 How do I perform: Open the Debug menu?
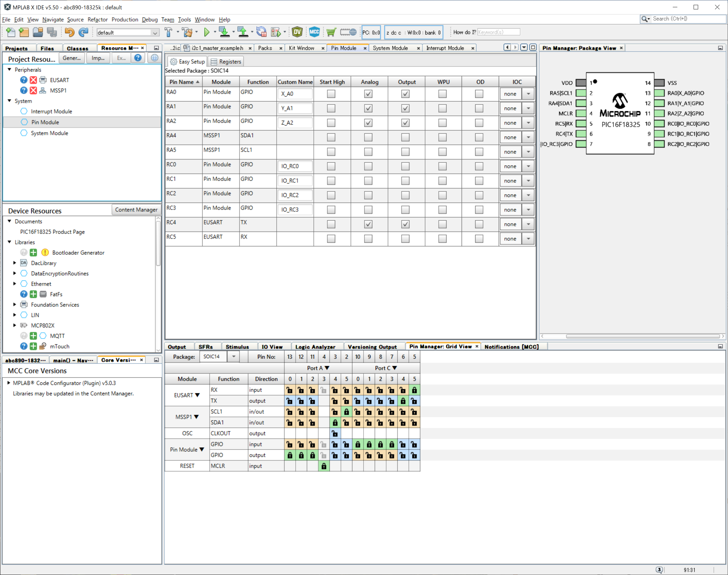coord(150,20)
